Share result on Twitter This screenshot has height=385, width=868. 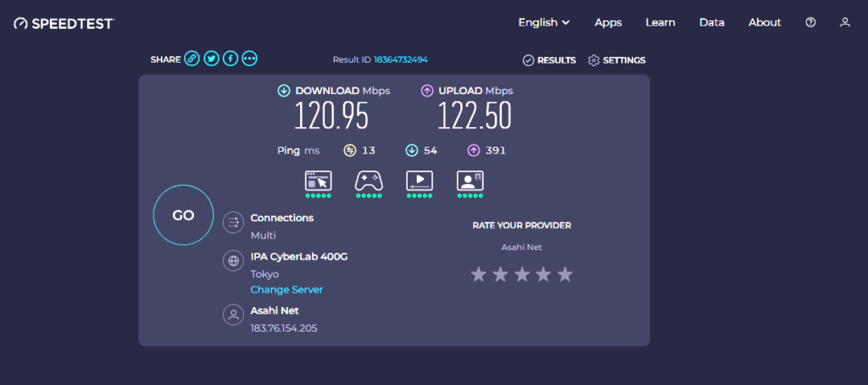[x=211, y=59]
